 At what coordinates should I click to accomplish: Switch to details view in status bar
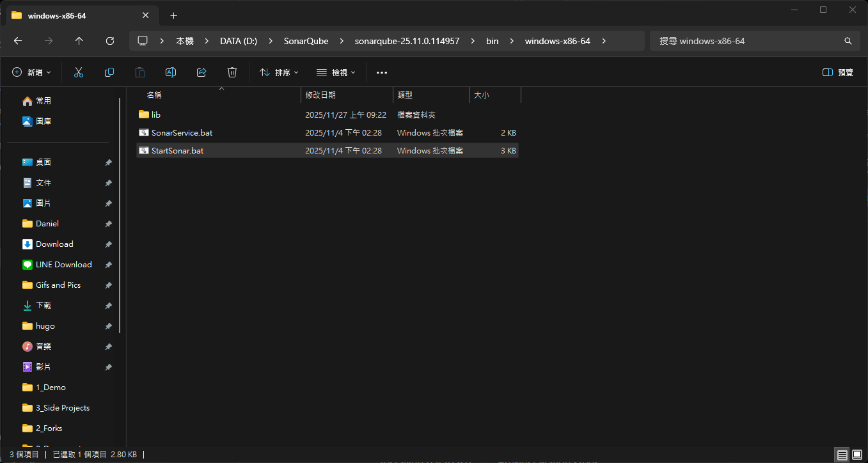pos(842,455)
